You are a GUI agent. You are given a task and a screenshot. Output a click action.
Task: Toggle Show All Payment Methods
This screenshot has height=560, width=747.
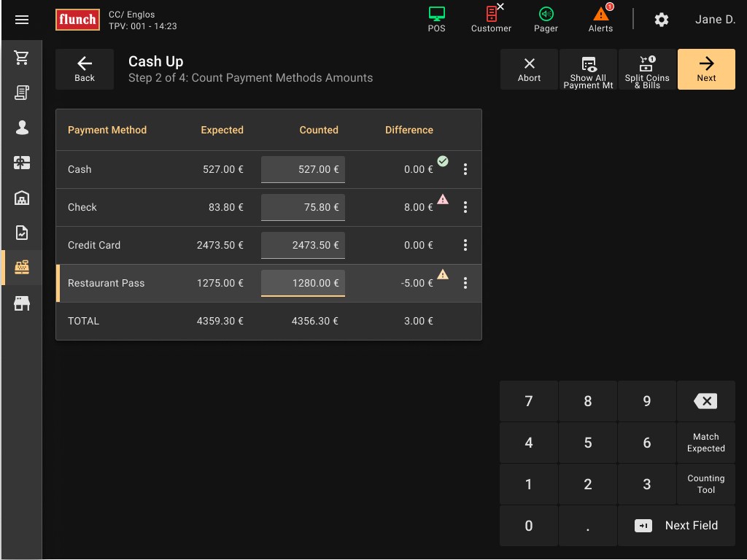pos(588,69)
